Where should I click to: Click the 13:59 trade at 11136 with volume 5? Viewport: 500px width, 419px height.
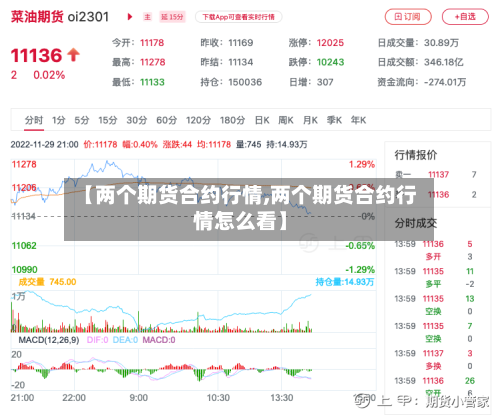433,244
